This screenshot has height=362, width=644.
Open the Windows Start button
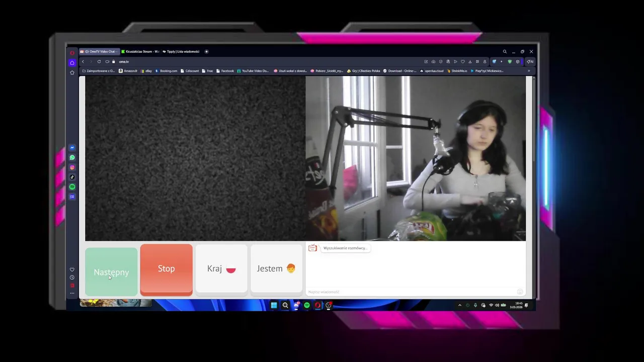tap(274, 305)
